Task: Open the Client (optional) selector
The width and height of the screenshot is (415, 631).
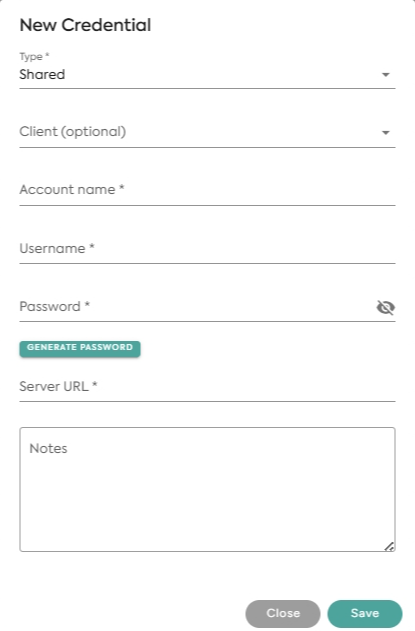Action: 207,132
